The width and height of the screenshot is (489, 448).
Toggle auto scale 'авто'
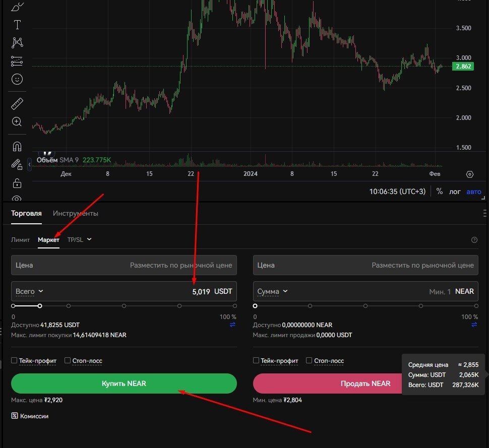coord(474,191)
